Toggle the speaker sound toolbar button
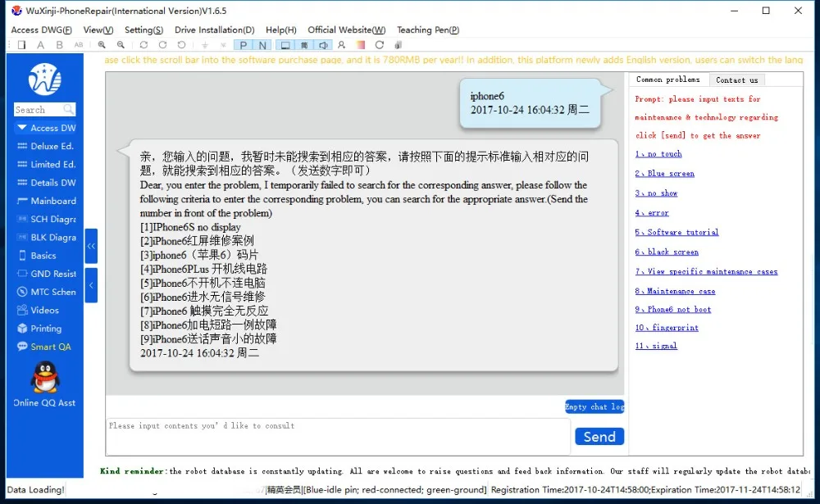This screenshot has width=820, height=504. [x=324, y=45]
